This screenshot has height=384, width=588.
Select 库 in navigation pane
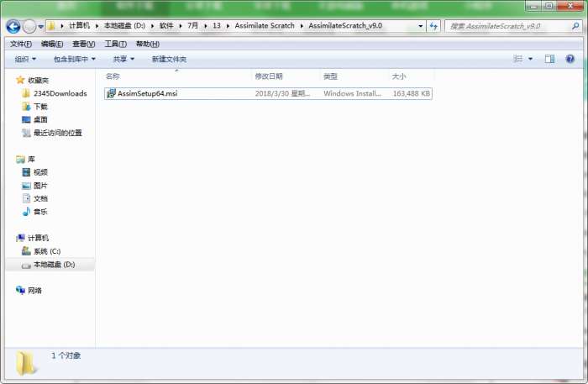(31, 159)
